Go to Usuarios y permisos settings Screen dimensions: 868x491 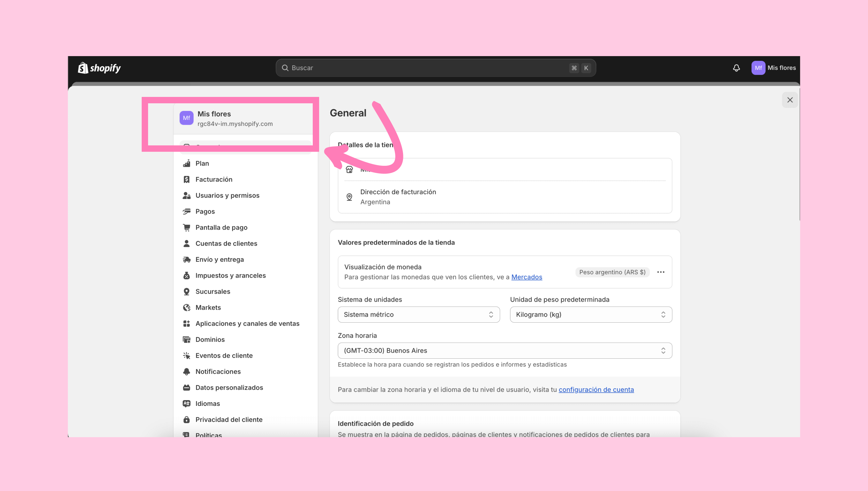pos(227,195)
